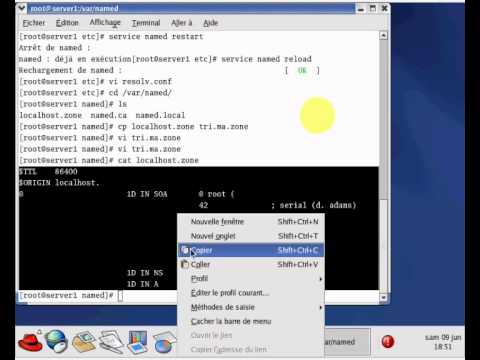480x360 pixels.
Task: Click the '$TTL 86400' output line
Action: pos(48,171)
